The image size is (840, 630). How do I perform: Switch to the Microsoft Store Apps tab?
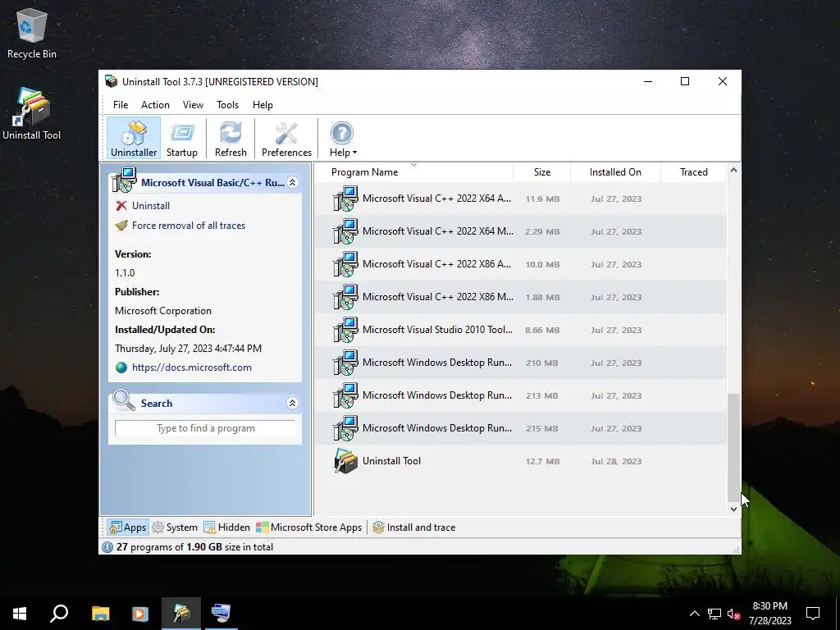[309, 527]
